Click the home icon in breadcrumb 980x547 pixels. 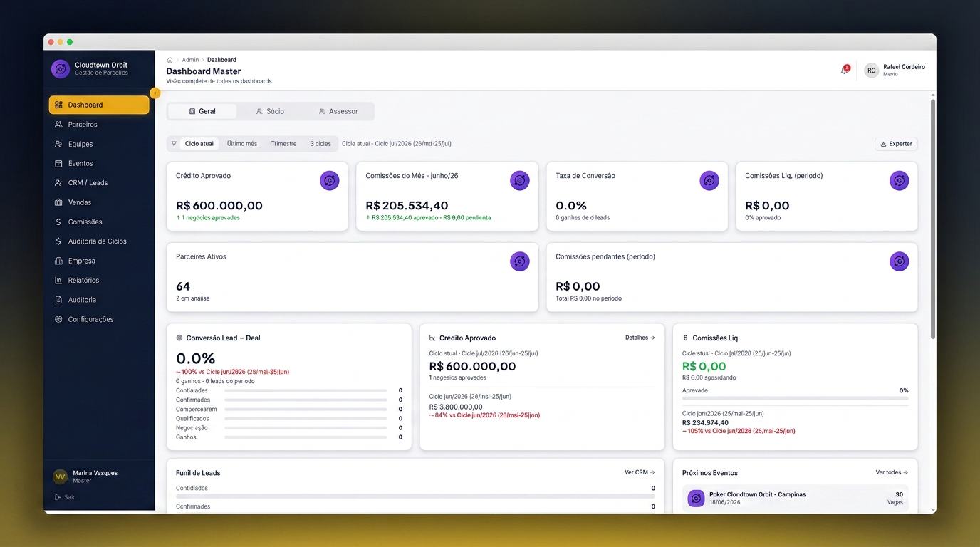pos(170,60)
